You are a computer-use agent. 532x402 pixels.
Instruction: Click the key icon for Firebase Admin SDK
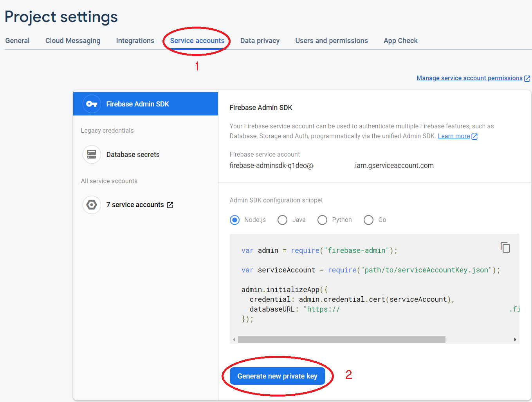[92, 104]
